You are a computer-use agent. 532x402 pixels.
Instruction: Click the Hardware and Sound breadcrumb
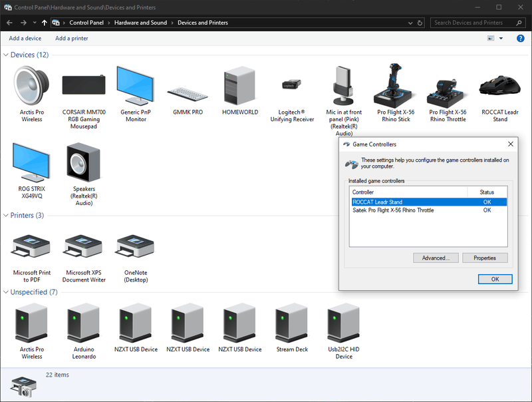[140, 23]
